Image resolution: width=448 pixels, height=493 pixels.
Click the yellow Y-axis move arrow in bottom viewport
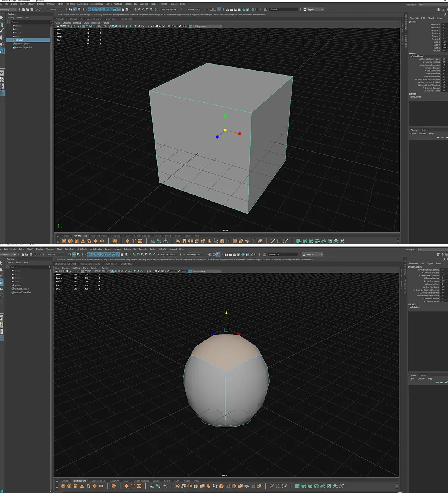[226, 312]
